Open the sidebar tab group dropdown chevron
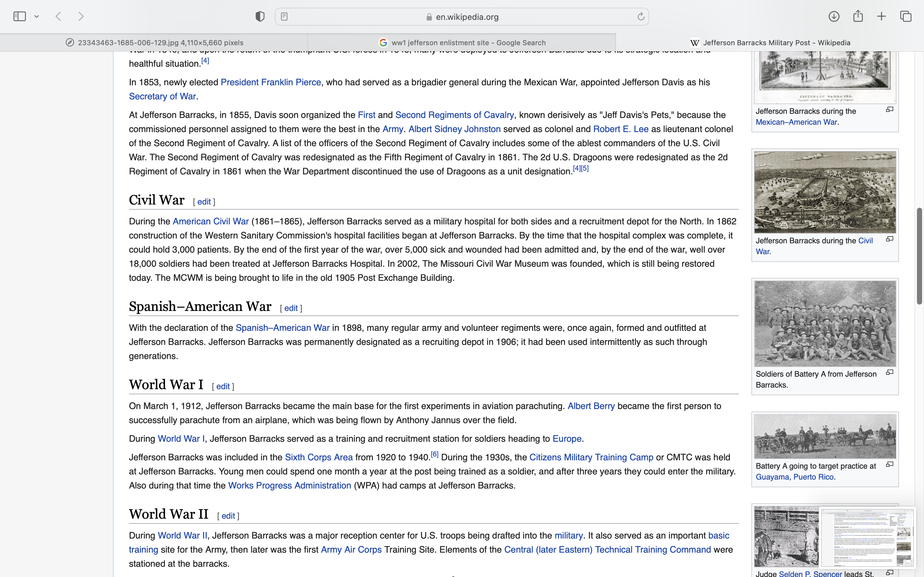Screen dimensions: 924x577 tap(37, 17)
